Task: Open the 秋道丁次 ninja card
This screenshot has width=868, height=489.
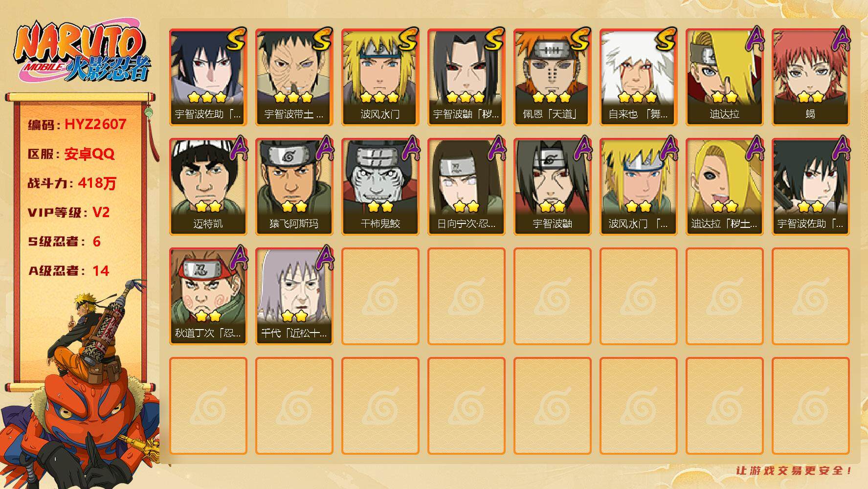Action: tap(208, 296)
